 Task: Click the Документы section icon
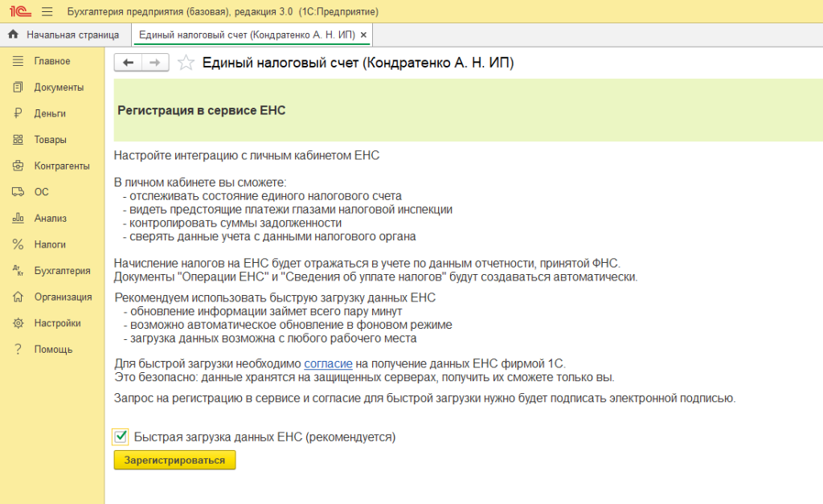[x=18, y=87]
